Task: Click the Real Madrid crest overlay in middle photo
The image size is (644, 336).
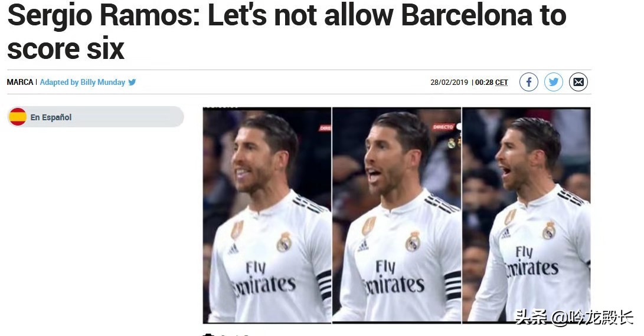Action: [452, 143]
